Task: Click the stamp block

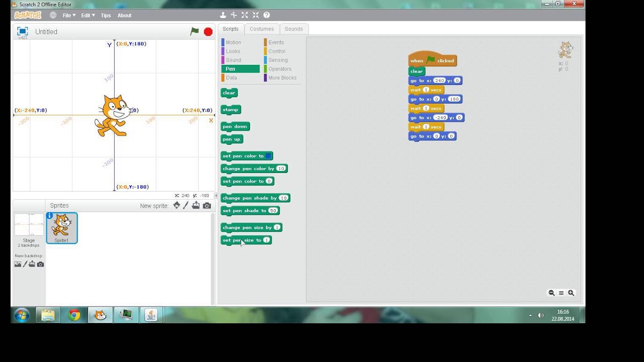Action: (x=230, y=110)
